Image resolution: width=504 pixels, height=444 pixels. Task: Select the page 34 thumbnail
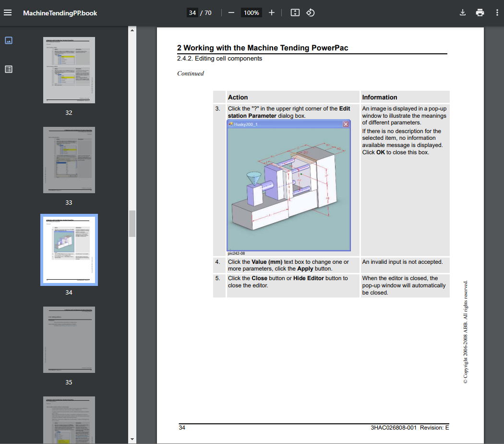click(x=69, y=250)
